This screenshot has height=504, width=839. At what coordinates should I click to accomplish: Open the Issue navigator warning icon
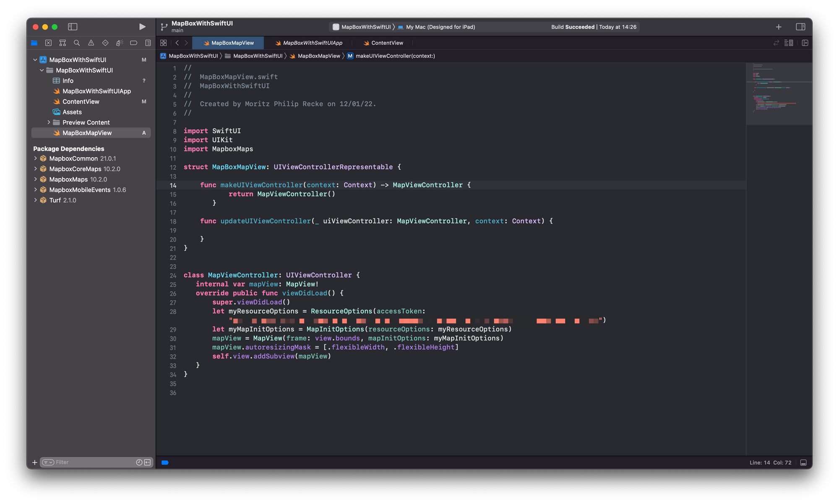point(91,43)
